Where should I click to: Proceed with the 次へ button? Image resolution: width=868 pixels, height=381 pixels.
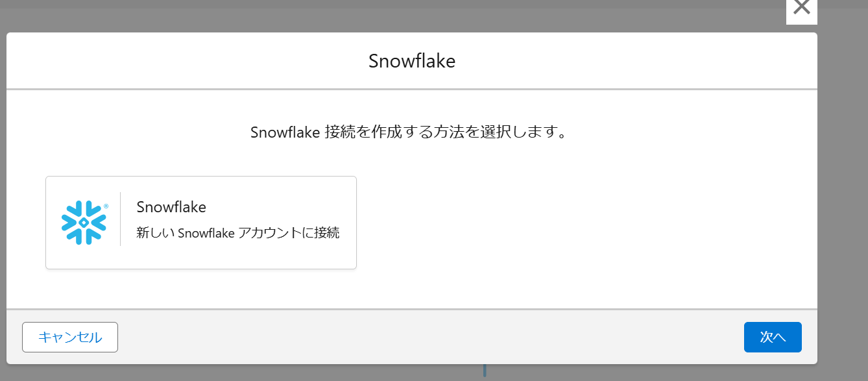click(772, 338)
